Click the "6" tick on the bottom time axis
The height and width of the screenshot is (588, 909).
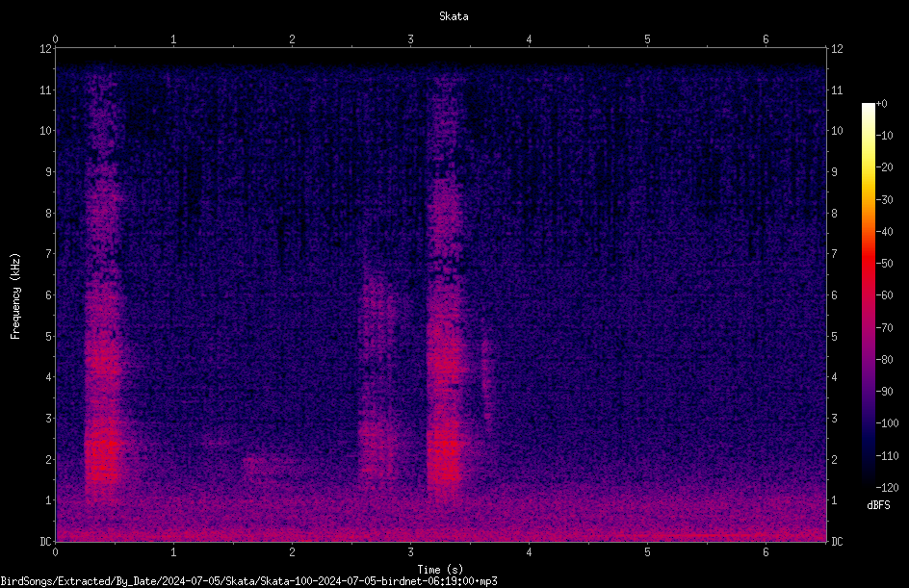point(766,552)
